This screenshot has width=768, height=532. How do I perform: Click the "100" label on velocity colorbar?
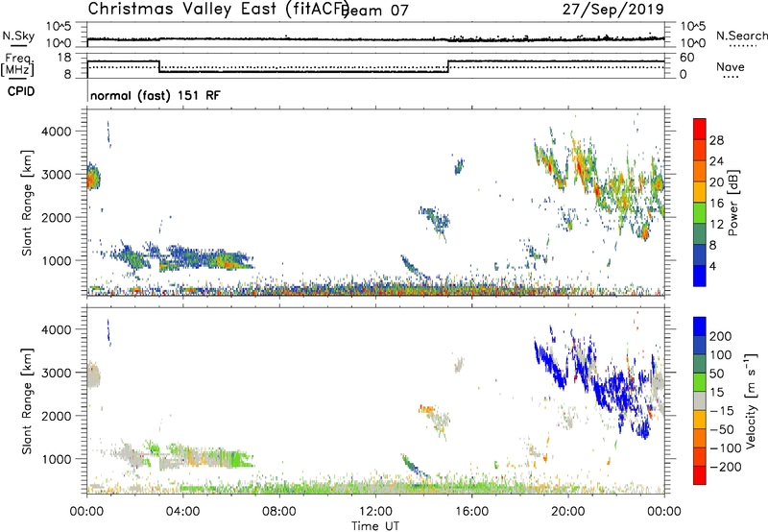[x=721, y=354]
